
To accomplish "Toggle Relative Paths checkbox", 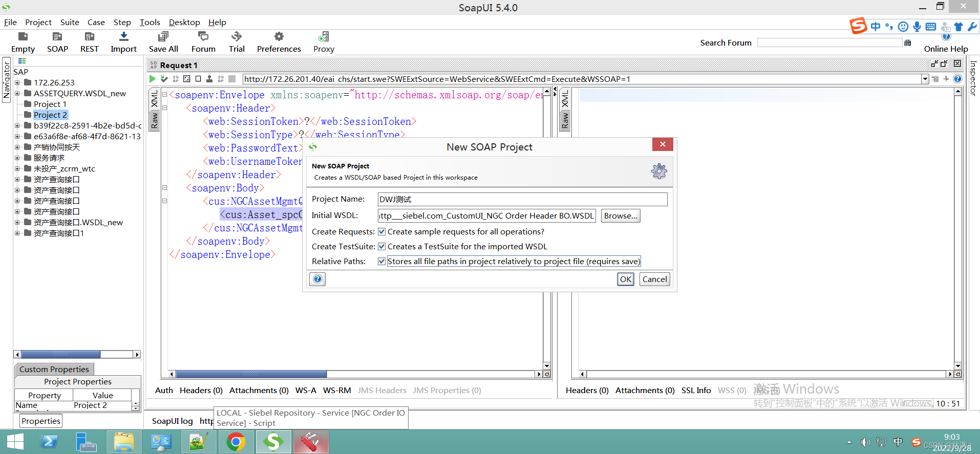I will [x=381, y=262].
